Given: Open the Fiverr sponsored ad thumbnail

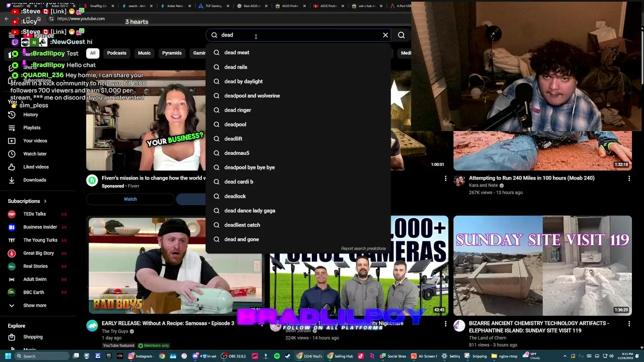Looking at the screenshot, I should pyautogui.click(x=146, y=121).
